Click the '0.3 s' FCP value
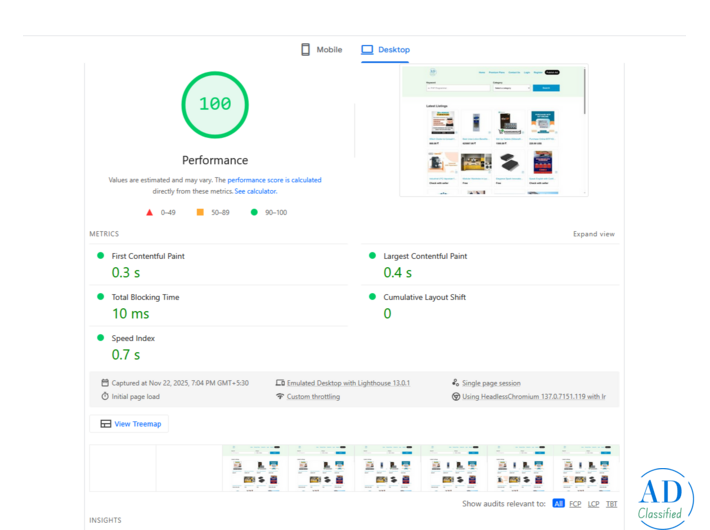This screenshot has height=530, width=710. [126, 273]
